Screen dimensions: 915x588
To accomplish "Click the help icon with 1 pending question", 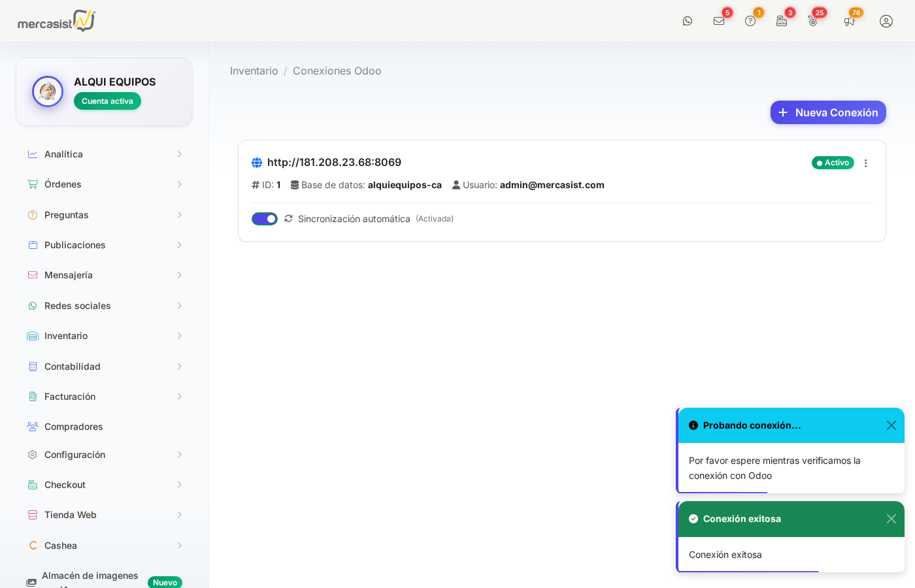I will (750, 21).
